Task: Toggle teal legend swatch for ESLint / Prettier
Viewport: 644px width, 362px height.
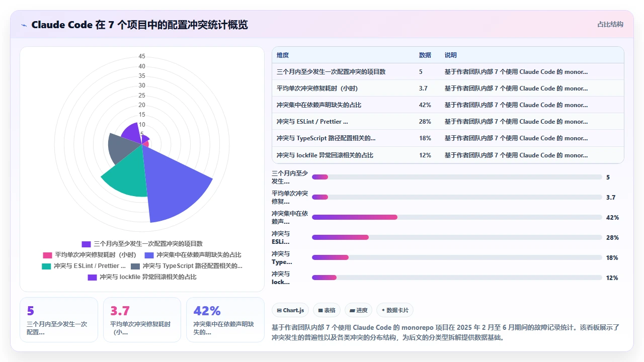Action: [46, 266]
